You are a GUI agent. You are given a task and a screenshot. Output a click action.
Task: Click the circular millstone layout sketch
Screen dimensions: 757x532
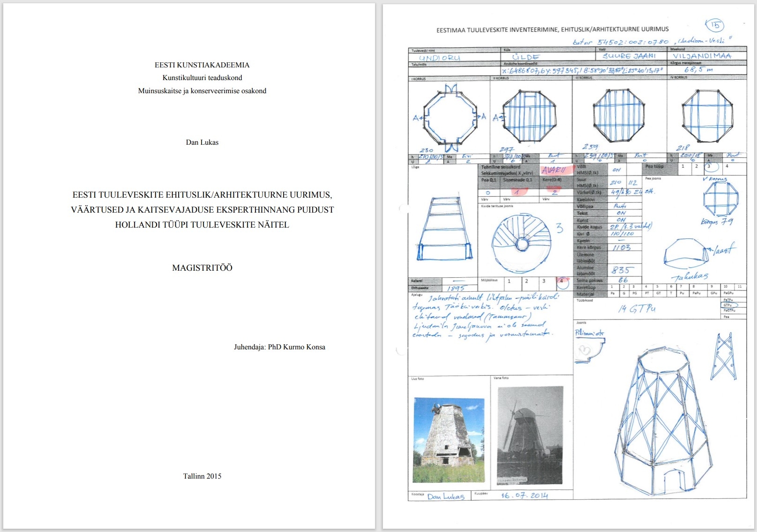(x=521, y=244)
